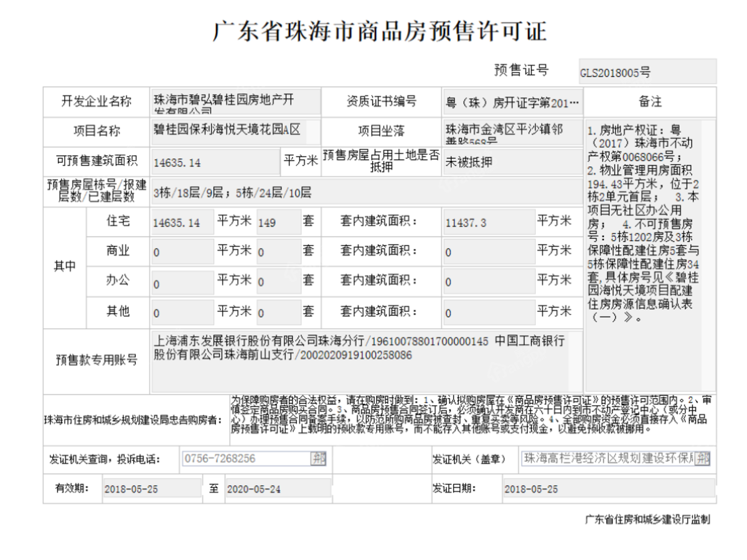747x560 pixels.
Task: Click the 珠海市住房和城乡规划建设局忠告购房者 label
Action: (x=133, y=420)
